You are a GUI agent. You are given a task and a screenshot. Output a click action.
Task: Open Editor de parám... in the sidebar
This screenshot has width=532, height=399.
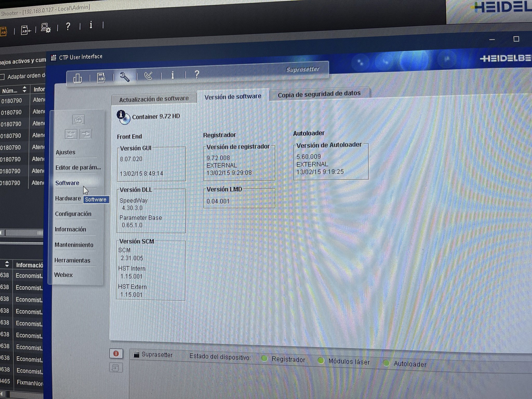pos(78,168)
